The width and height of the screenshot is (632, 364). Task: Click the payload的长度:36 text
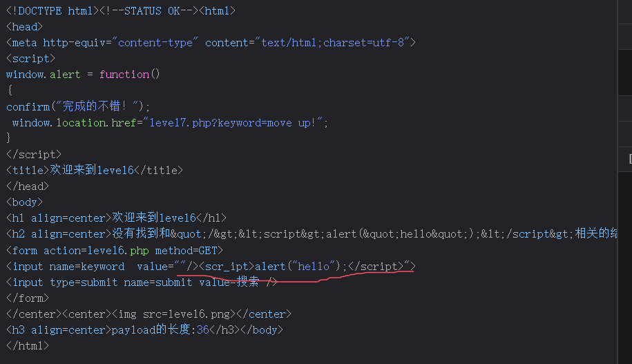(x=160, y=330)
